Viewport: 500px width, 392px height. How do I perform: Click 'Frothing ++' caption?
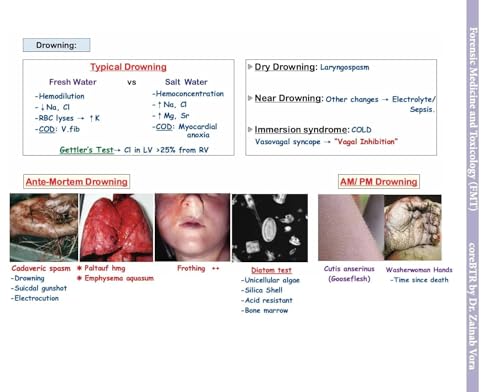pos(198,268)
